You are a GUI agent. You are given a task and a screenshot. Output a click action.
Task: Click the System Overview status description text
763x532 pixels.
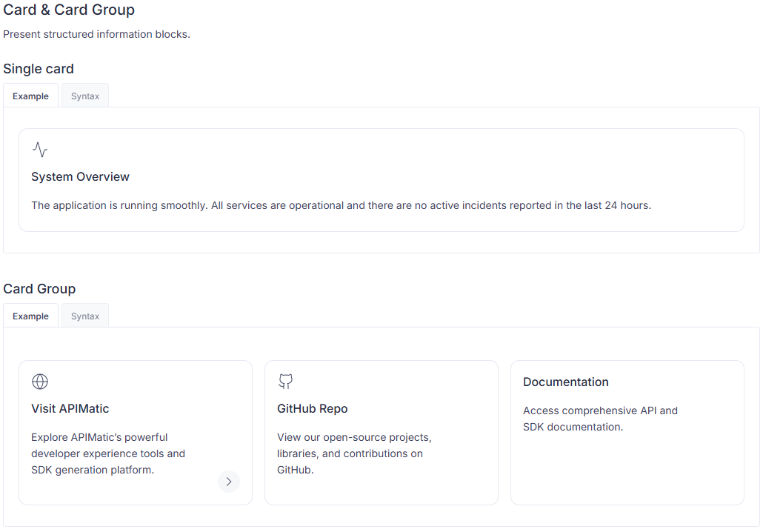(x=341, y=205)
